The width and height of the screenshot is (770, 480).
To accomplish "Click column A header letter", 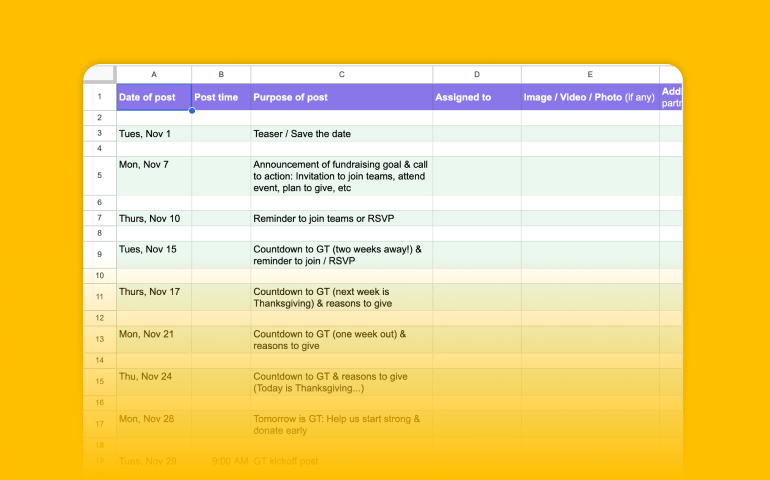I will tap(154, 74).
